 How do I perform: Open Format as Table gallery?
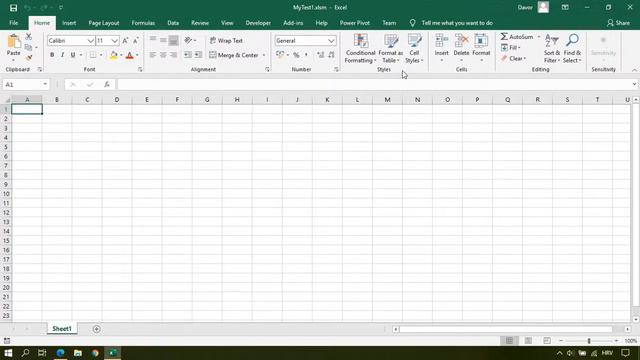point(391,49)
